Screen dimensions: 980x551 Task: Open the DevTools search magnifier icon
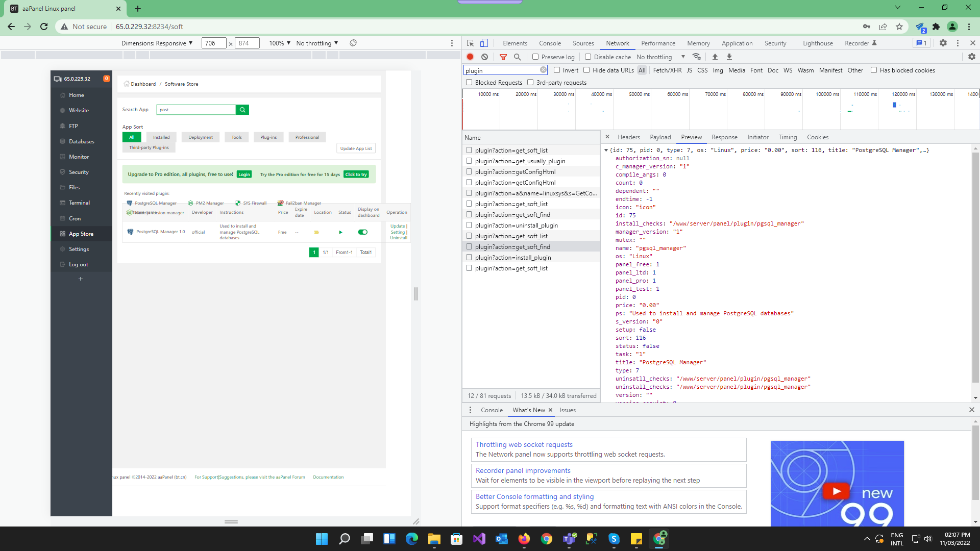pyautogui.click(x=517, y=57)
